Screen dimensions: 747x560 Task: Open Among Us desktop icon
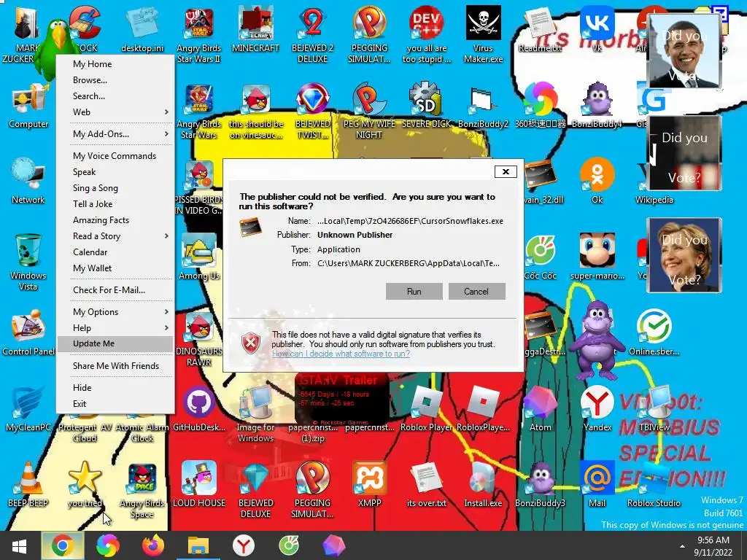(x=198, y=257)
